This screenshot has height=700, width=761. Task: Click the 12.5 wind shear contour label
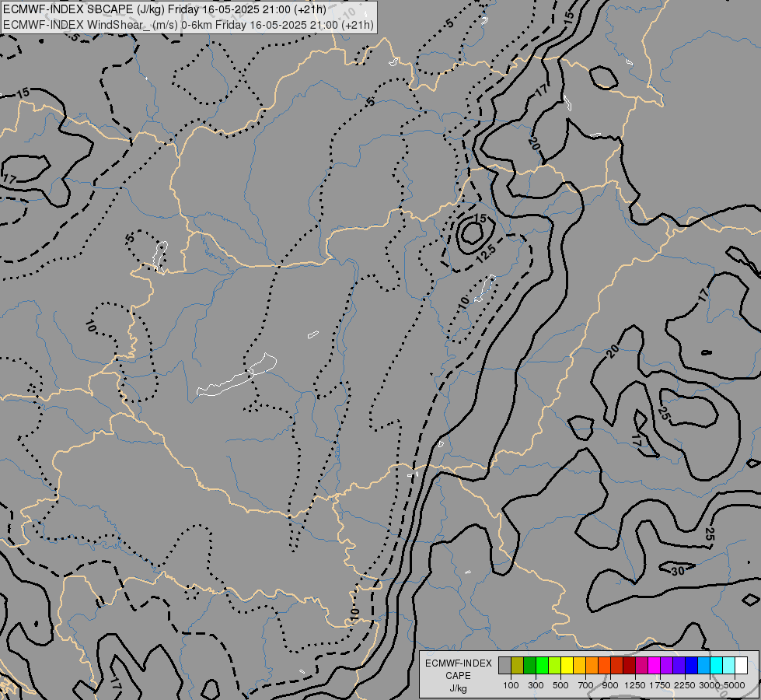click(x=486, y=254)
